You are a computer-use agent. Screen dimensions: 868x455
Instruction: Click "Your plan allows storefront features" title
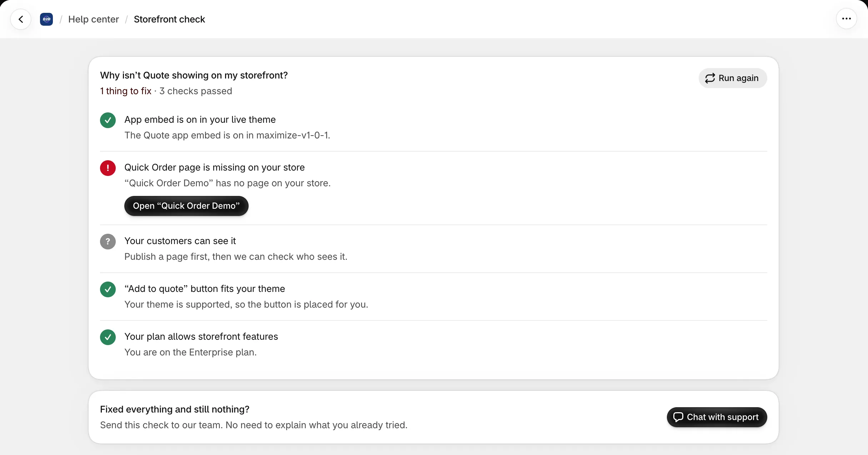pos(201,337)
